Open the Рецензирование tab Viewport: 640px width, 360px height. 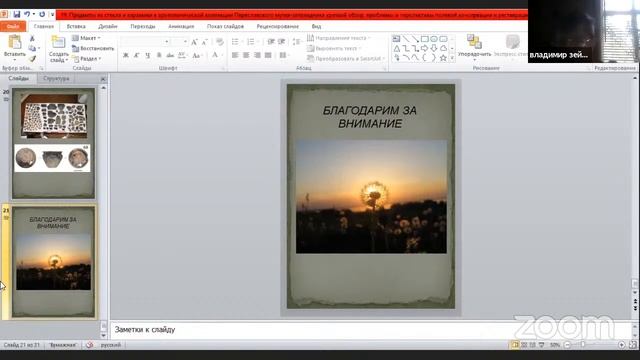pos(278,26)
